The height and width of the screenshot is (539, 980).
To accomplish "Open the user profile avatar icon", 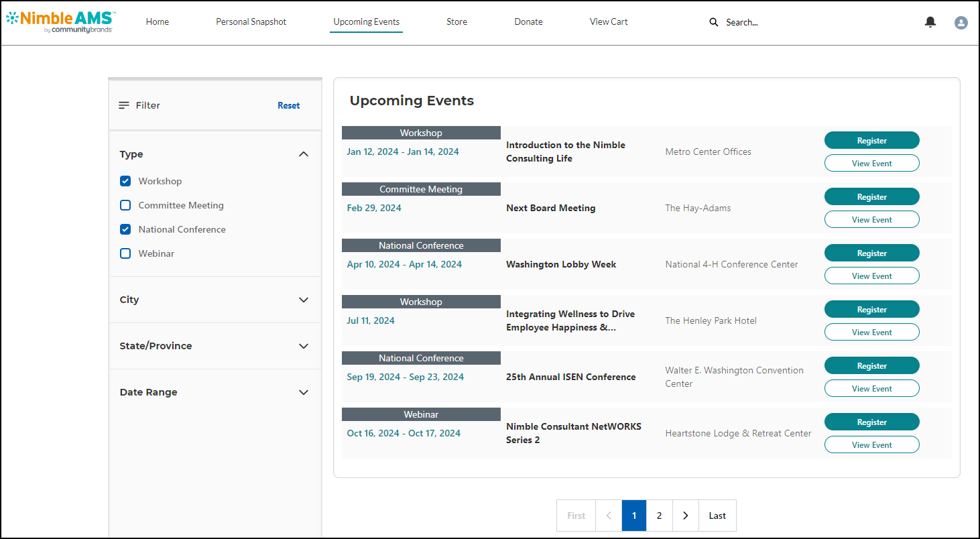I will pyautogui.click(x=961, y=23).
